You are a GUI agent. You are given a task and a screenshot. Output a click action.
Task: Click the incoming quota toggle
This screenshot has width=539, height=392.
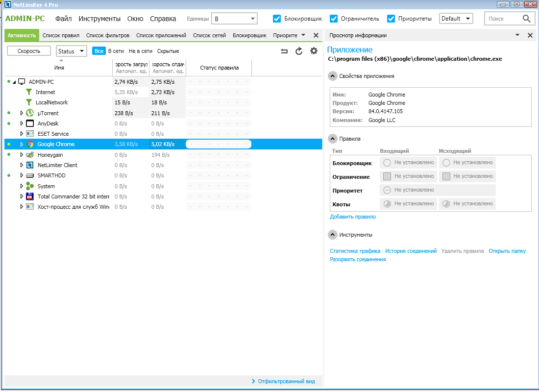[387, 204]
